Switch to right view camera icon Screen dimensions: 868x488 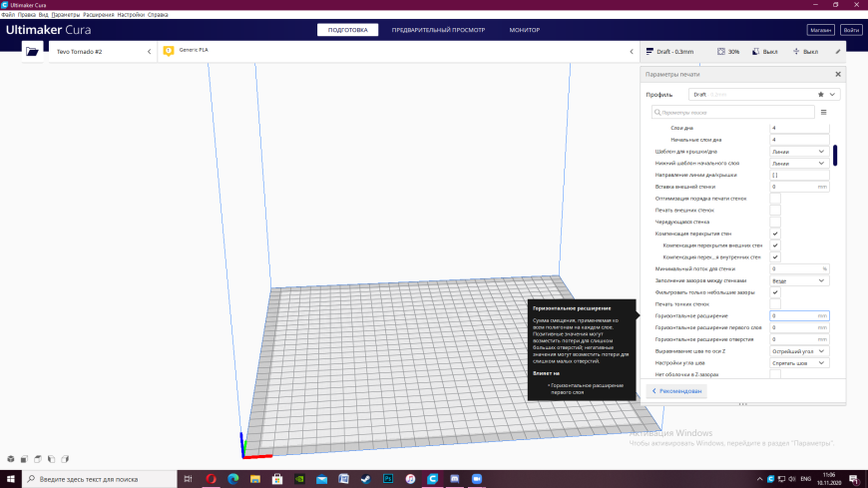(65, 459)
